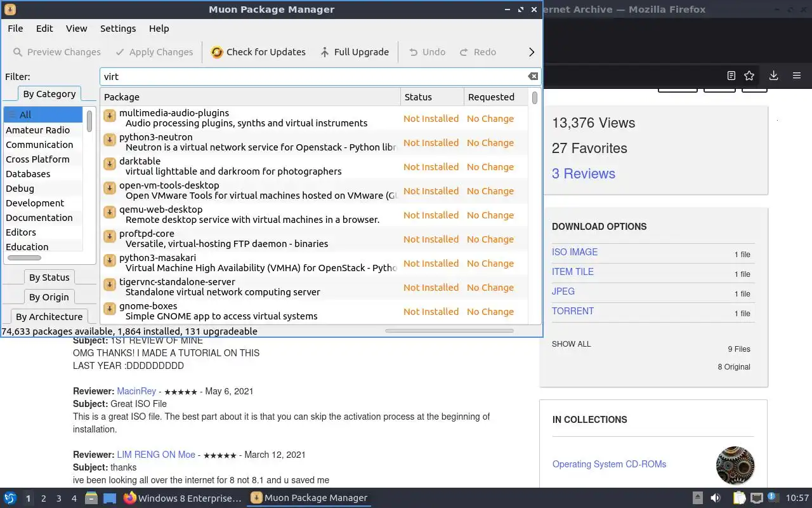The image size is (812, 508).
Task: Click the package icon of open-vm-tools-desktop
Action: (x=109, y=188)
